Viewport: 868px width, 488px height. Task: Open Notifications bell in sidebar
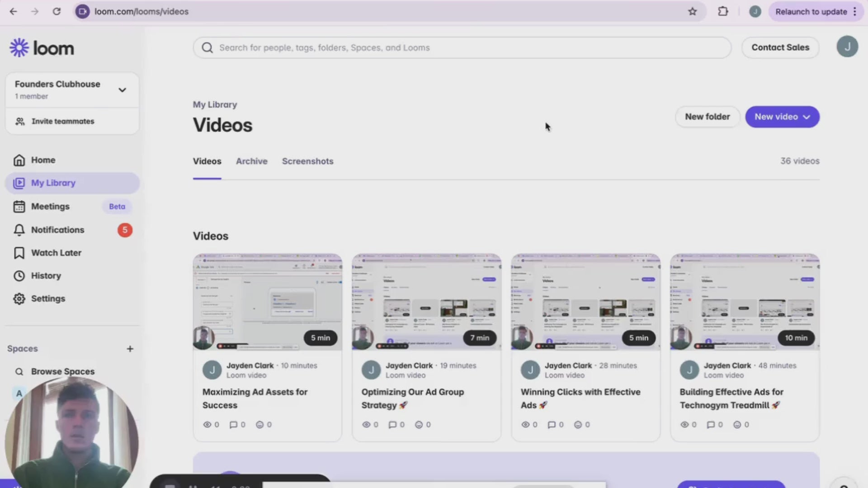click(x=19, y=230)
